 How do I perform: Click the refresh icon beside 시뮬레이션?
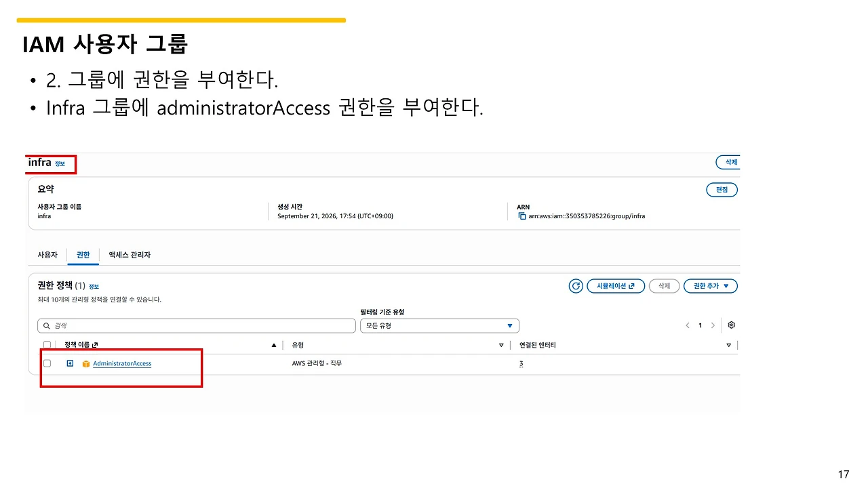[x=576, y=286]
